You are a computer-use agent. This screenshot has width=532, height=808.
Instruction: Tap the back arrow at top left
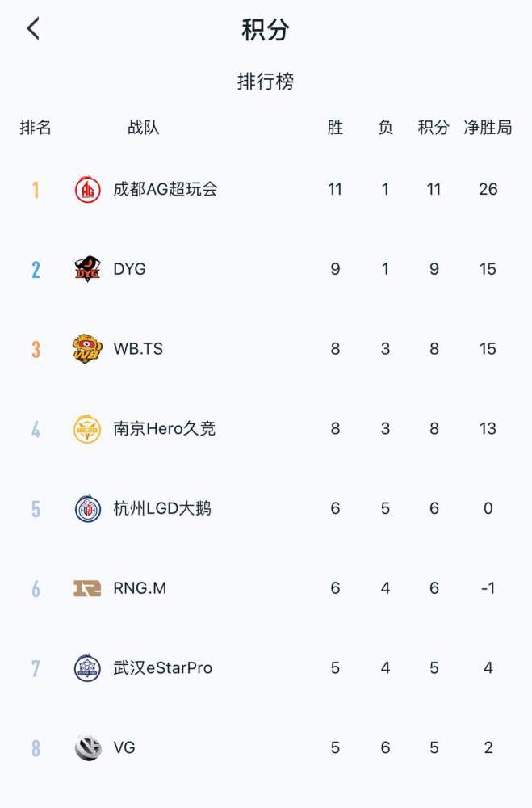click(32, 27)
